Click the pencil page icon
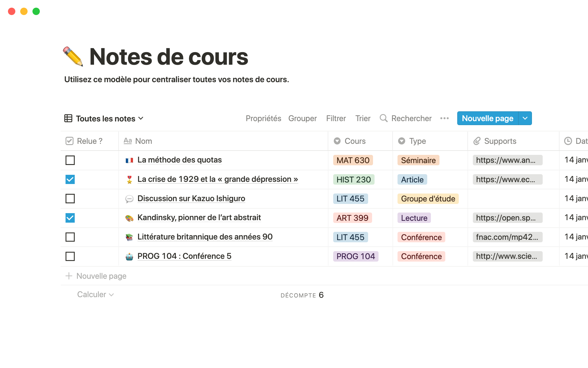 pos(73,56)
